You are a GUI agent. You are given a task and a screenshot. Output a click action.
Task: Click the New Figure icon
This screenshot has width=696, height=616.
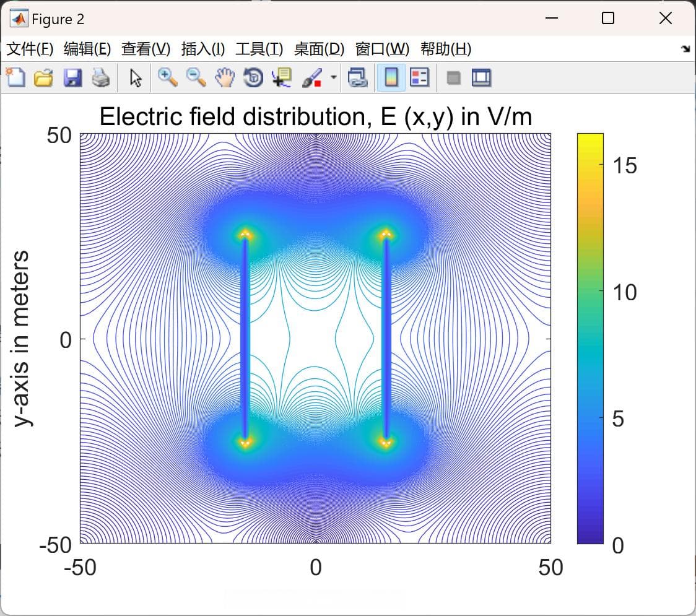15,77
